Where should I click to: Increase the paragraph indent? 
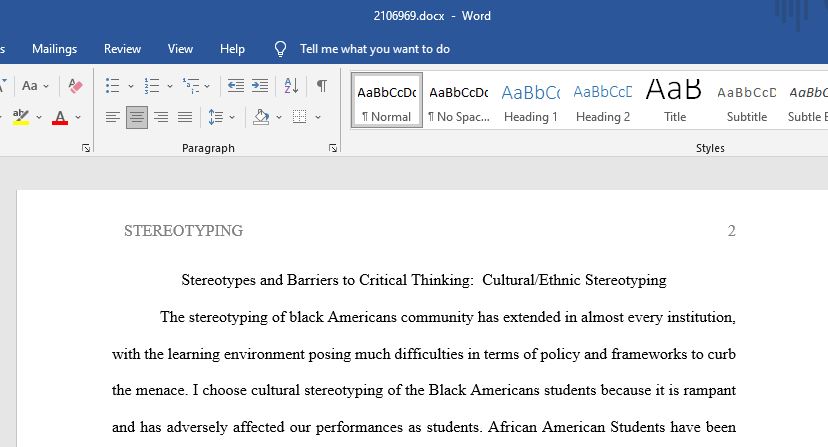pos(259,86)
